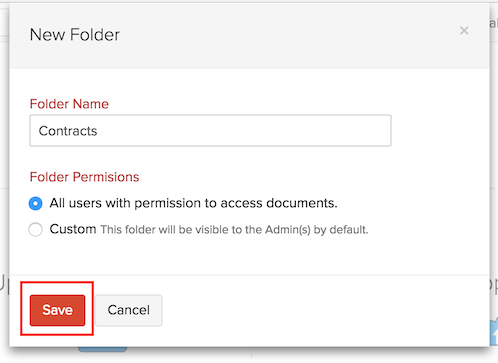This screenshot has height=363, width=498.
Task: Click the footer area right of Cancel
Action: (325, 310)
